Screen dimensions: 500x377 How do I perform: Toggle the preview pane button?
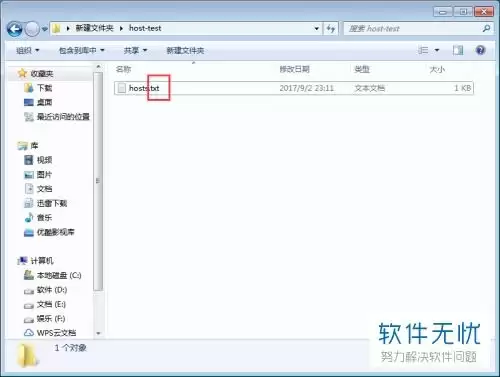[458, 50]
